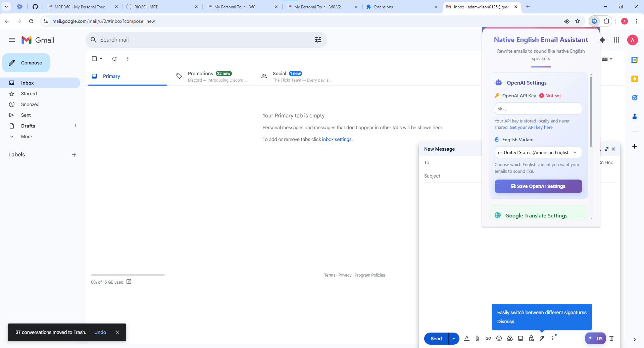The image size is (644, 348).
Task: Open the insert signature pen icon
Action: (x=542, y=338)
